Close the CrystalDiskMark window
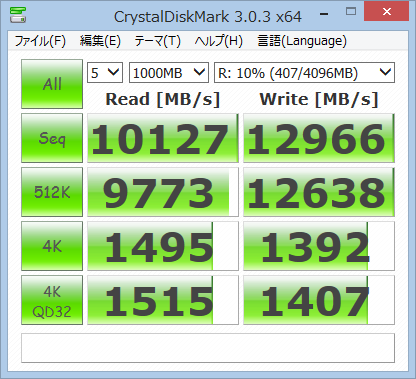The image size is (416, 379). [x=387, y=11]
